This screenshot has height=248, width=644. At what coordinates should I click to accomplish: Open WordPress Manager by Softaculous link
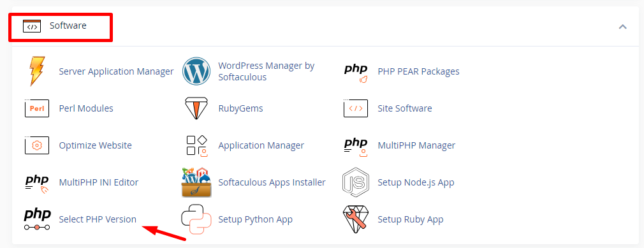pyautogui.click(x=266, y=71)
